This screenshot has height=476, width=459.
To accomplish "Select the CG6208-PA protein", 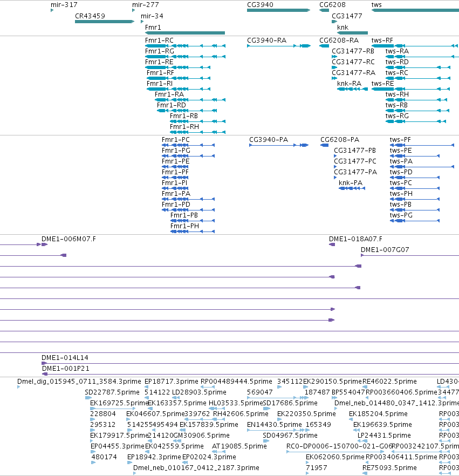I will tap(324, 145).
